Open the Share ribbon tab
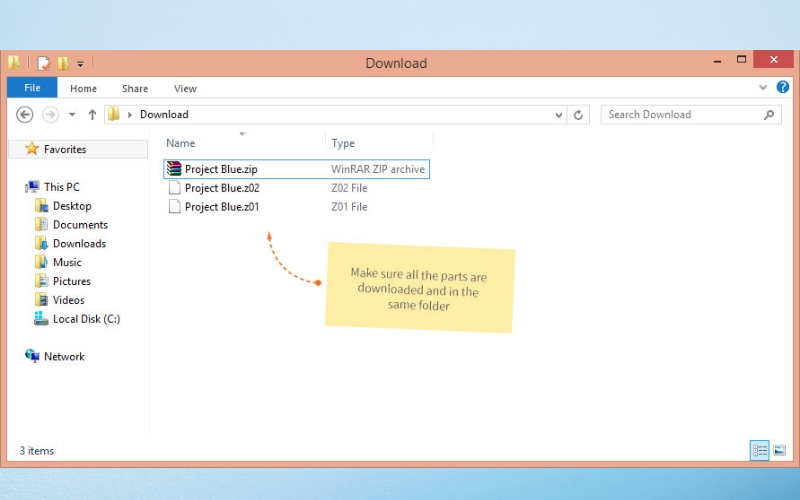This screenshot has width=800, height=500. pyautogui.click(x=135, y=89)
